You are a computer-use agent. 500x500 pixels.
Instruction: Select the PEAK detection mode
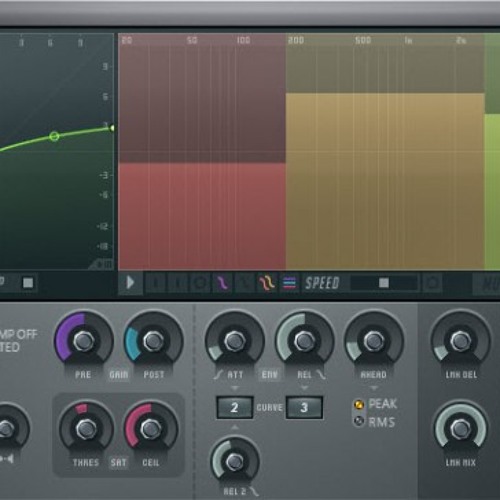click(359, 405)
